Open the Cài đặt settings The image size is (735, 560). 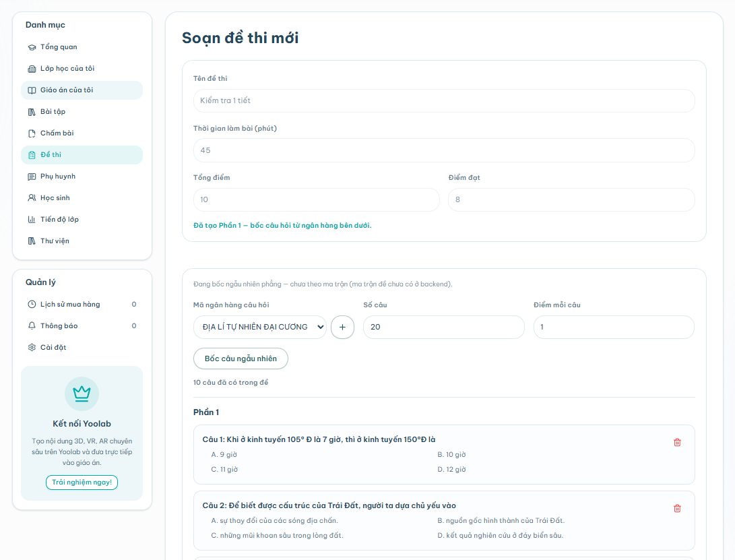(x=82, y=348)
